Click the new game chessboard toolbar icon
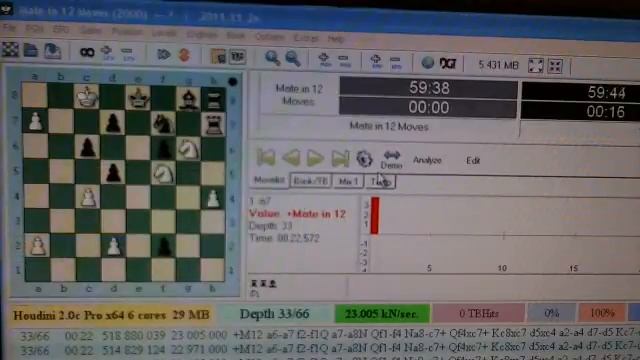The height and width of the screenshot is (360, 640). 10,50
